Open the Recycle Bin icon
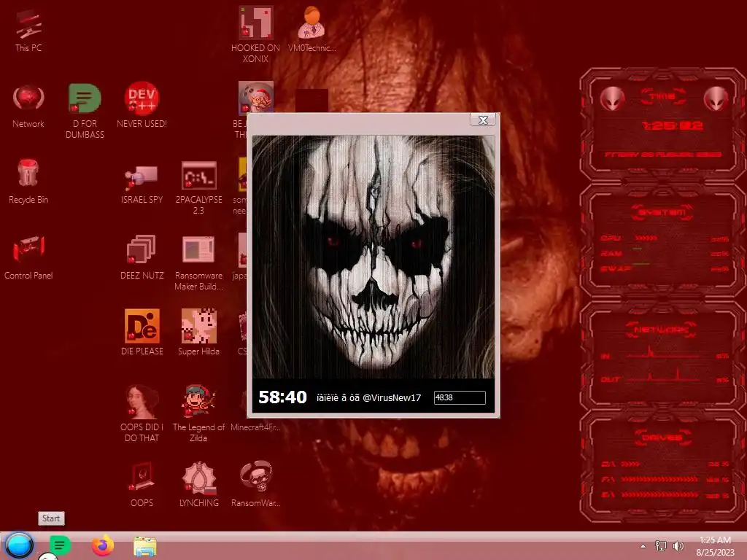The width and height of the screenshot is (747, 560). pos(28,181)
